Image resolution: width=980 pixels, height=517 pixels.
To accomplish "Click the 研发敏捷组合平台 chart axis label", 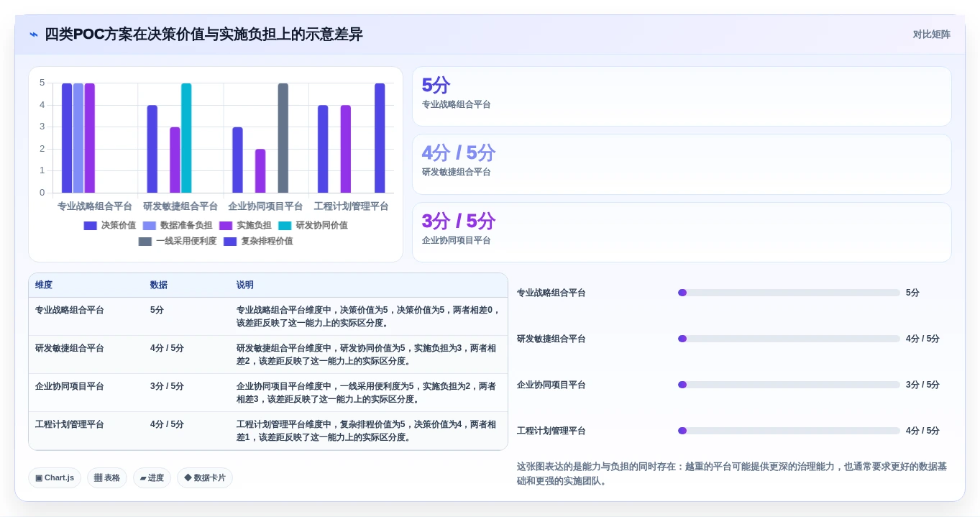I will click(180, 206).
